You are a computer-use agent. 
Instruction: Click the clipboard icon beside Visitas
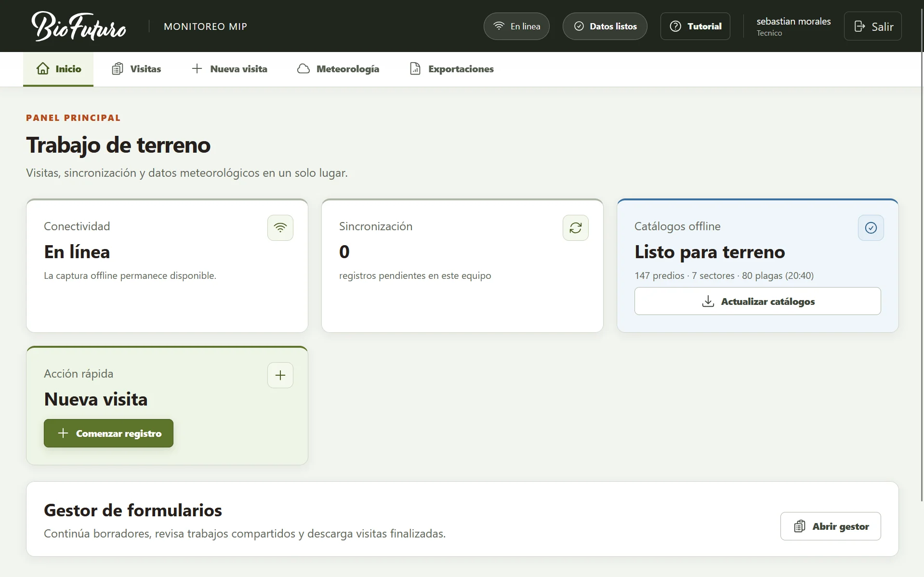point(118,69)
